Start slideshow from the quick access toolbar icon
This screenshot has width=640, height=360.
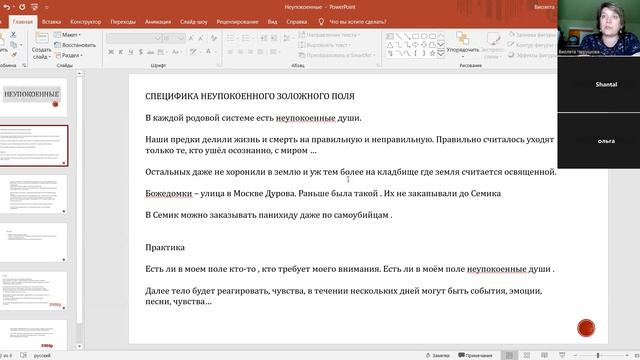tap(35, 7)
